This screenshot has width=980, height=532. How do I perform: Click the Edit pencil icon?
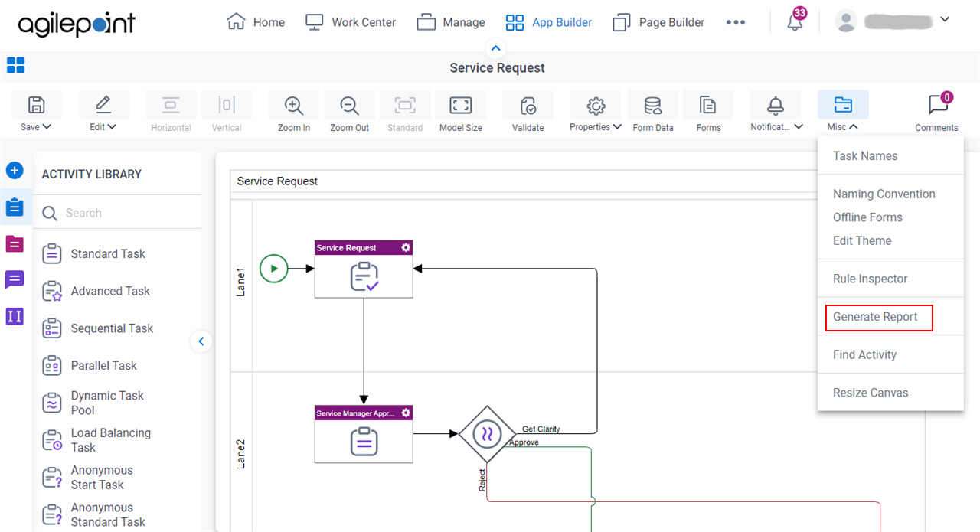pyautogui.click(x=103, y=105)
